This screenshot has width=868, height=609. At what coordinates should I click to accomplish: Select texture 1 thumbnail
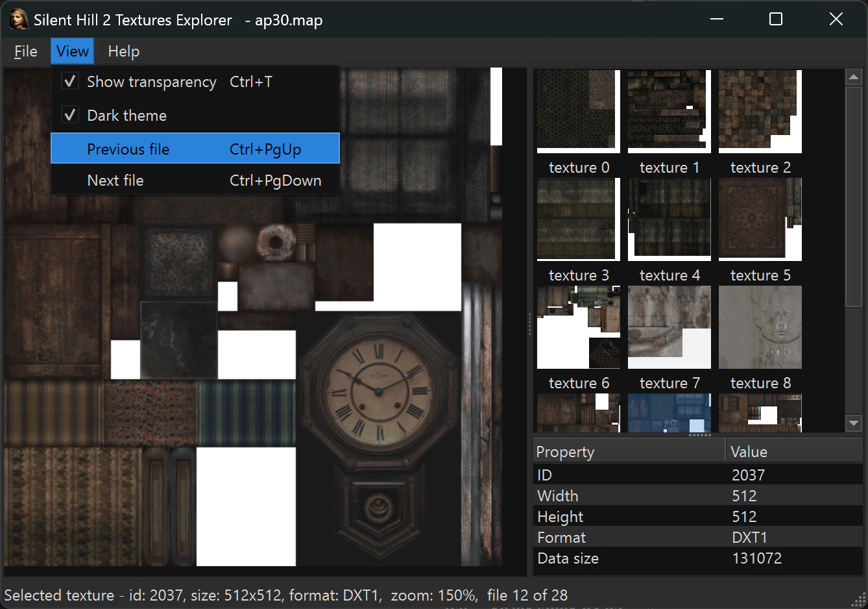pos(669,112)
